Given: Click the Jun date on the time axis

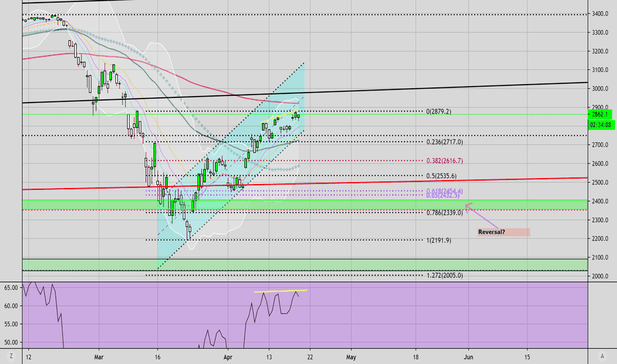Looking at the screenshot, I should (x=468, y=357).
